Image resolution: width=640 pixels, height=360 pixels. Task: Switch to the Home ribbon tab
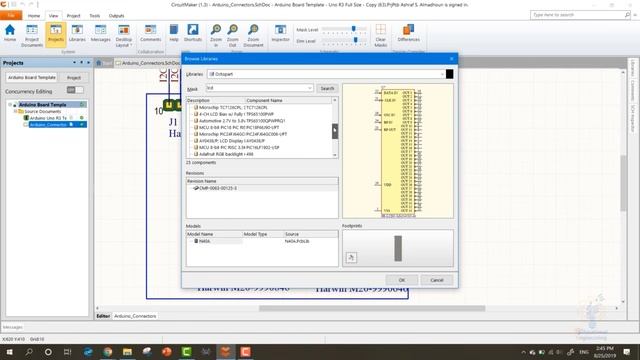34,16
